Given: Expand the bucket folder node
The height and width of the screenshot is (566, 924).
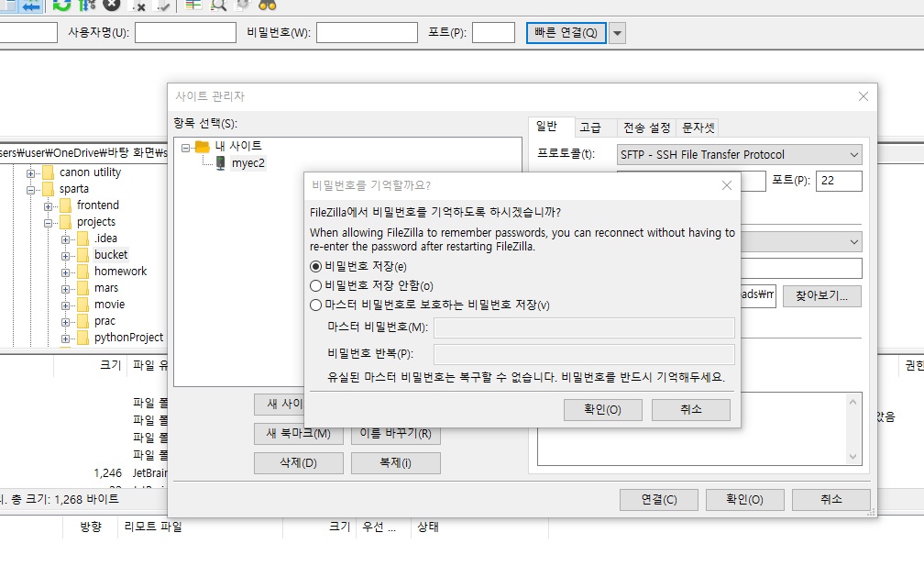Looking at the screenshot, I should (66, 256).
